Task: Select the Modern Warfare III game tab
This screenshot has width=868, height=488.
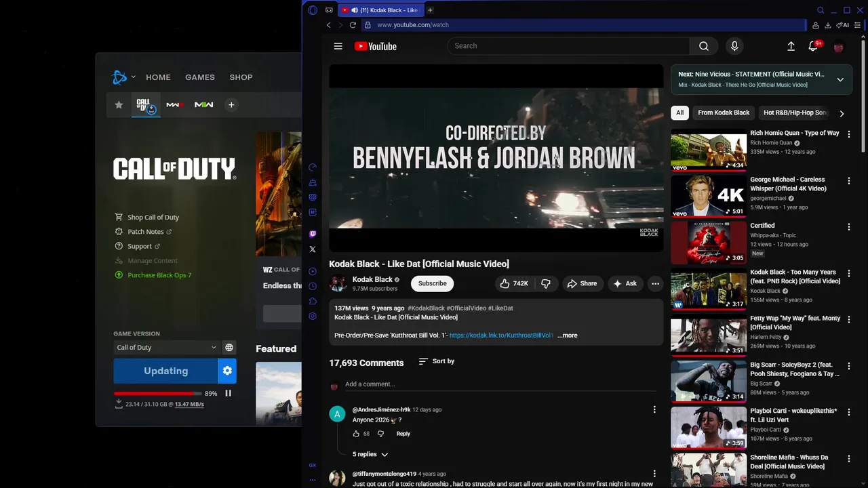Action: [x=175, y=105]
